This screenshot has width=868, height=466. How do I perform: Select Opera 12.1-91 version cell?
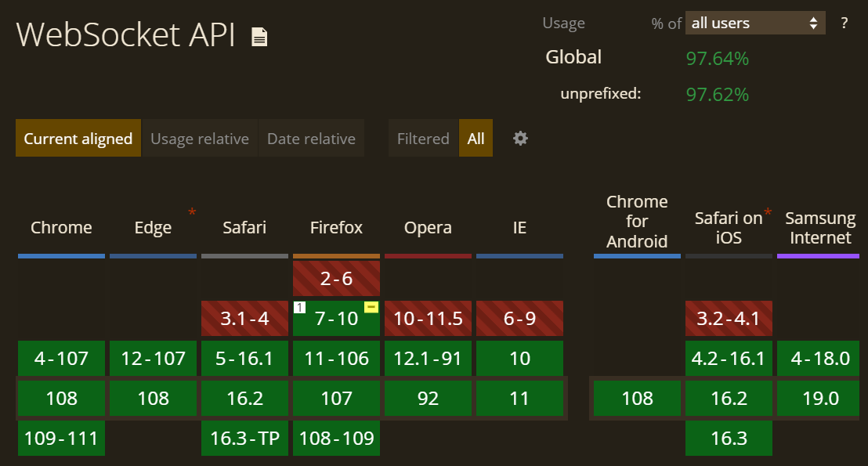tap(428, 358)
